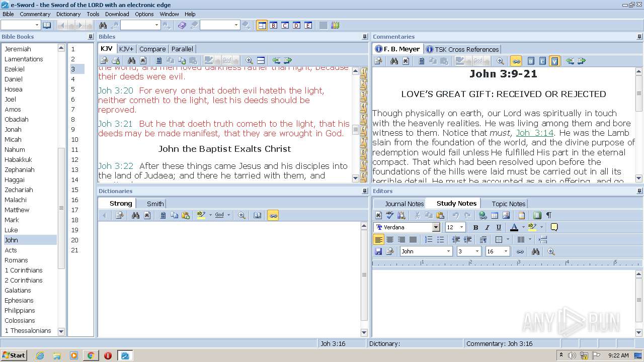Switch to TSK Cross References tab
Screen dimensions: 644x362
tap(462, 49)
